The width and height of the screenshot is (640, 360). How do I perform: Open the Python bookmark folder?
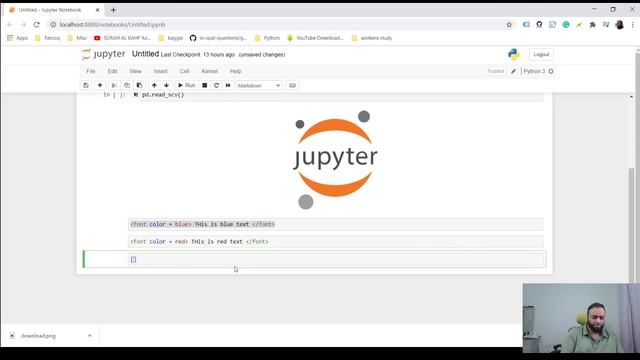[267, 38]
